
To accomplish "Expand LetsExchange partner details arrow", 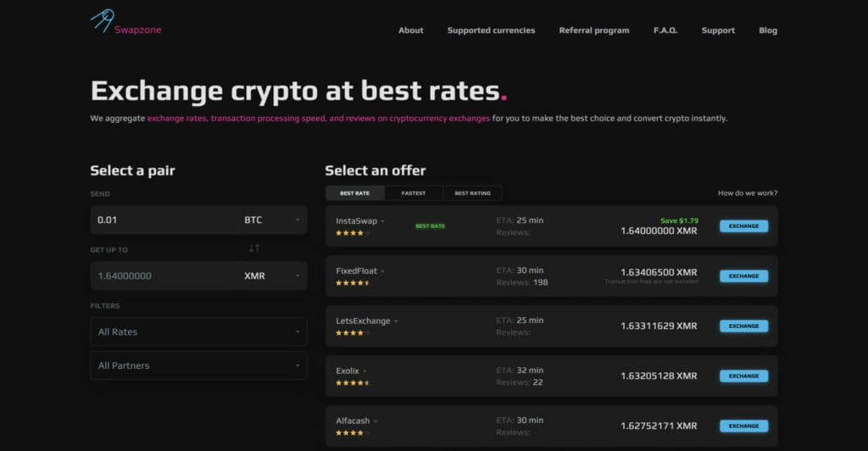I will 396,321.
